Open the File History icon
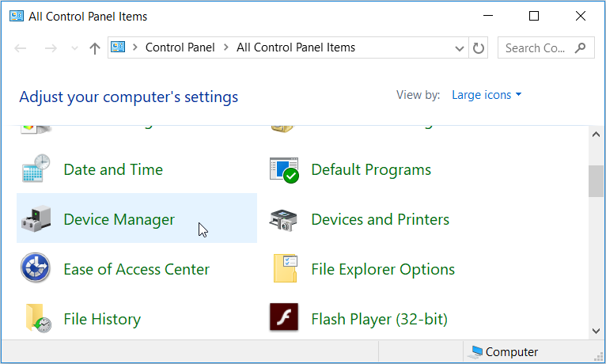This screenshot has width=606, height=364. pyautogui.click(x=36, y=319)
